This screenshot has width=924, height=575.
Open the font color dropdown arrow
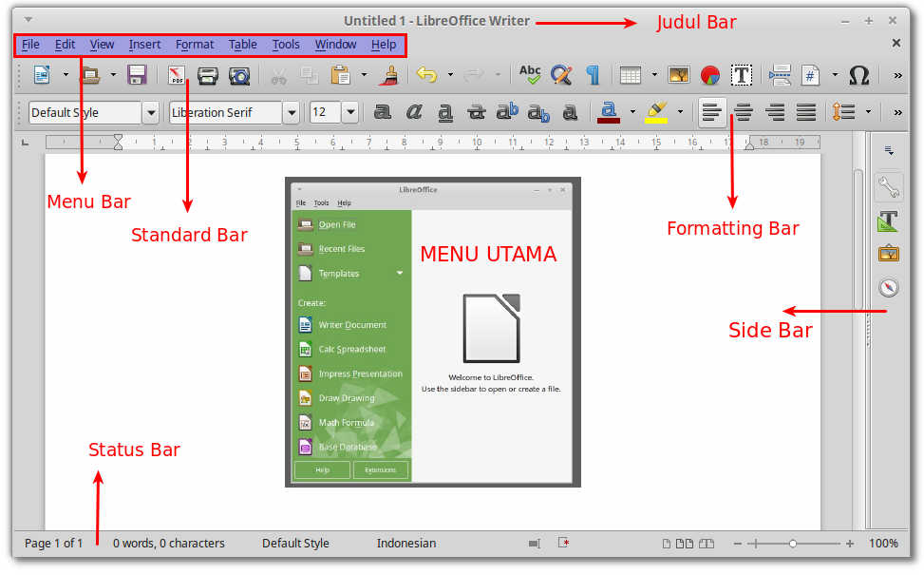coord(632,111)
